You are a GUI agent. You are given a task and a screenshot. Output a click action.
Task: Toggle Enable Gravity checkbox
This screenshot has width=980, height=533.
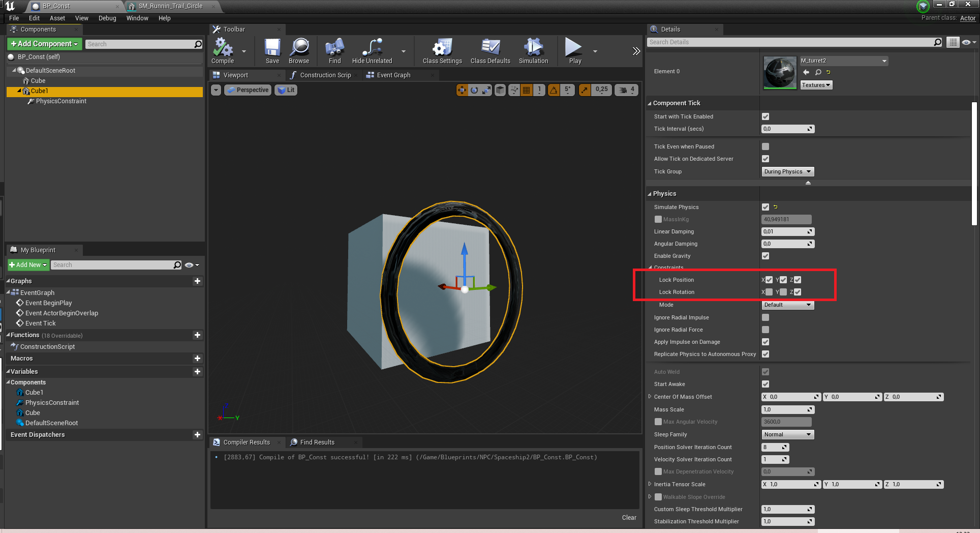click(x=765, y=256)
